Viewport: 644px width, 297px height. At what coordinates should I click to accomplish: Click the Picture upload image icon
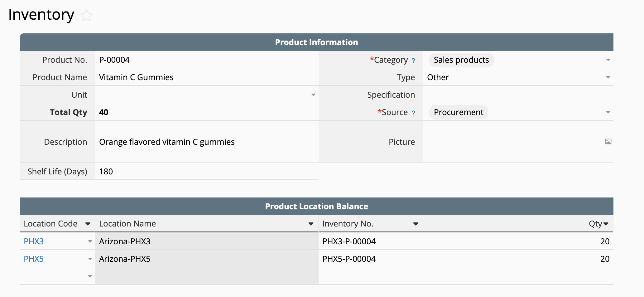608,142
